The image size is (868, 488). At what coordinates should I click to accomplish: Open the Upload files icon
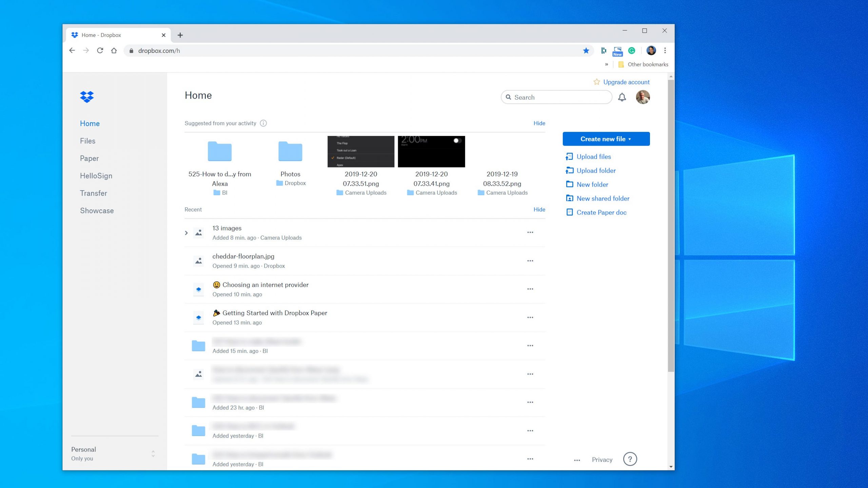coord(569,156)
